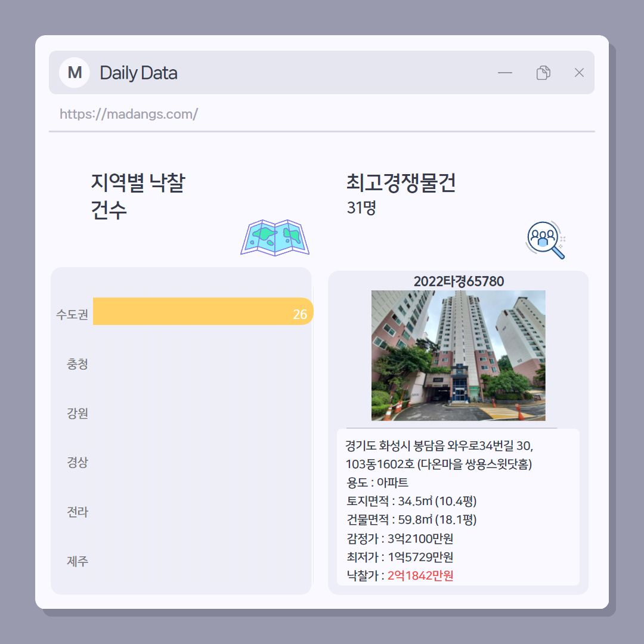Select the 제주 region label
The width and height of the screenshot is (644, 644).
[77, 561]
